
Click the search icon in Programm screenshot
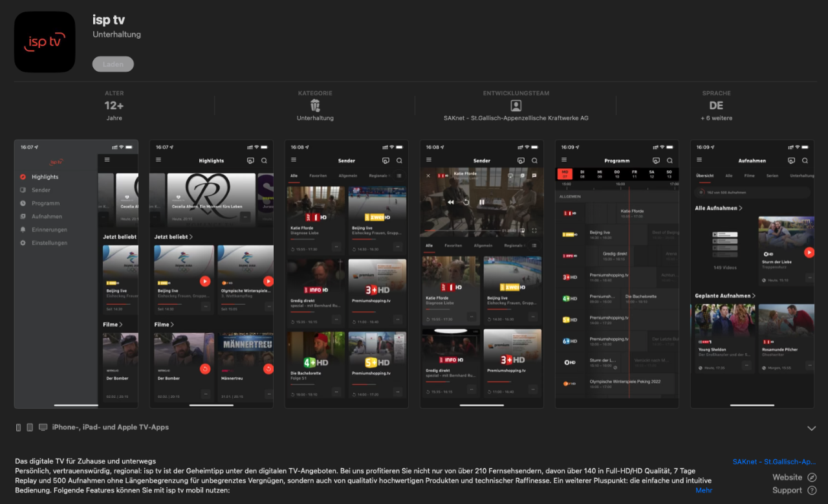coord(670,160)
